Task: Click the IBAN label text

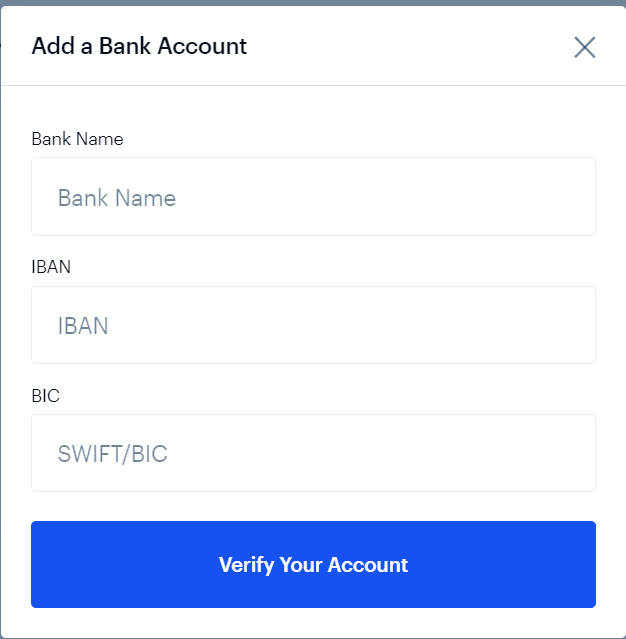Action: coord(51,267)
